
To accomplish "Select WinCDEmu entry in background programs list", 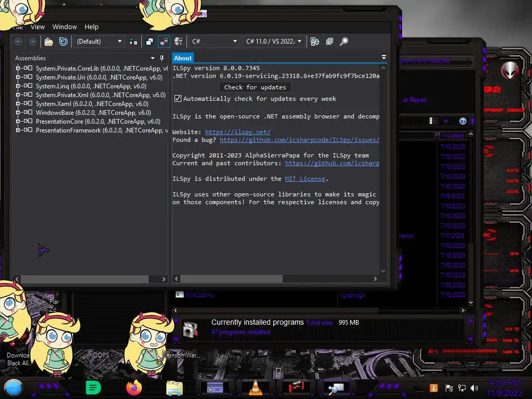I will pyautogui.click(x=199, y=295).
